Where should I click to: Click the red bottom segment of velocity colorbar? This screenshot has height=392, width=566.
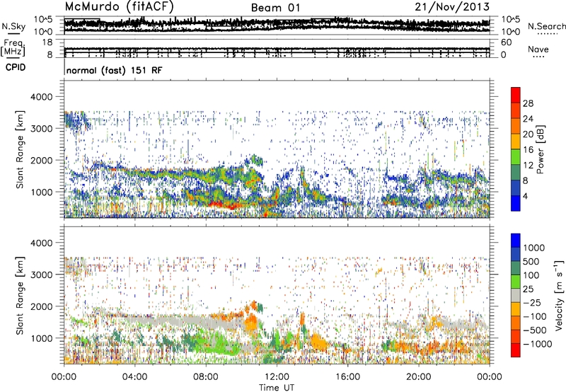pyautogui.click(x=516, y=350)
